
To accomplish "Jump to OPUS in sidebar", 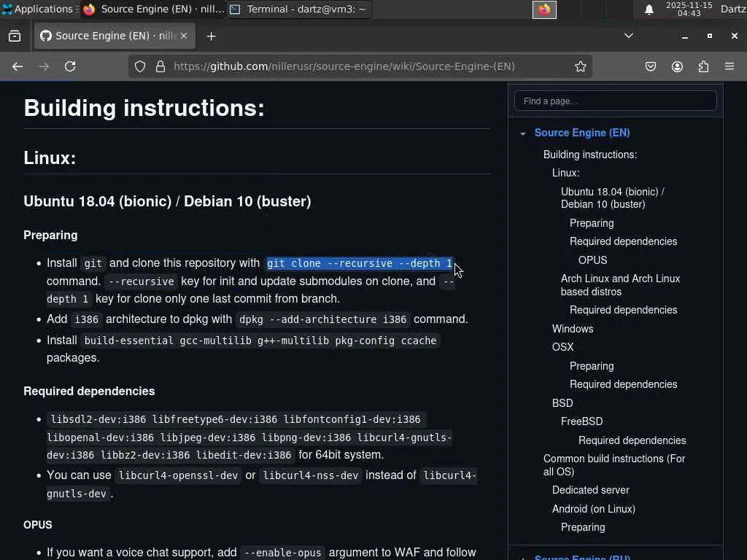I will tap(592, 260).
